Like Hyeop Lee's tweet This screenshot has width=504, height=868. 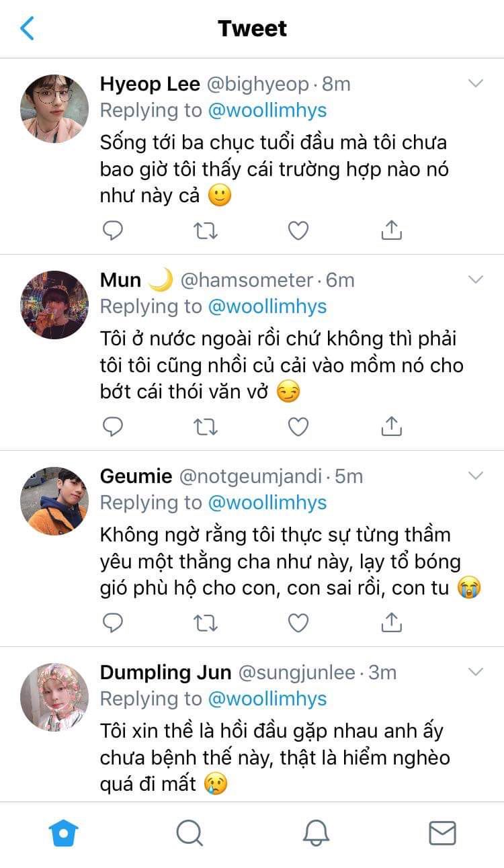pyautogui.click(x=298, y=230)
